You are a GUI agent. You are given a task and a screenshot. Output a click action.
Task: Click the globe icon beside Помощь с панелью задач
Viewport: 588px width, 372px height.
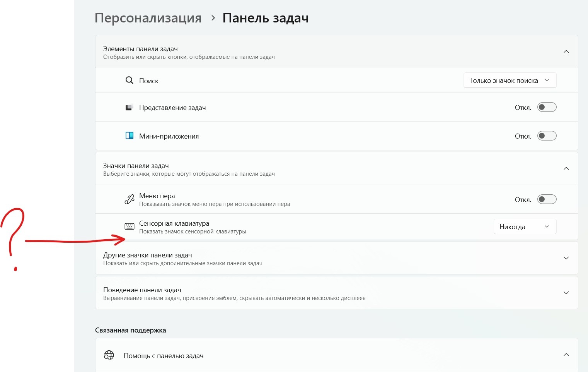109,355
